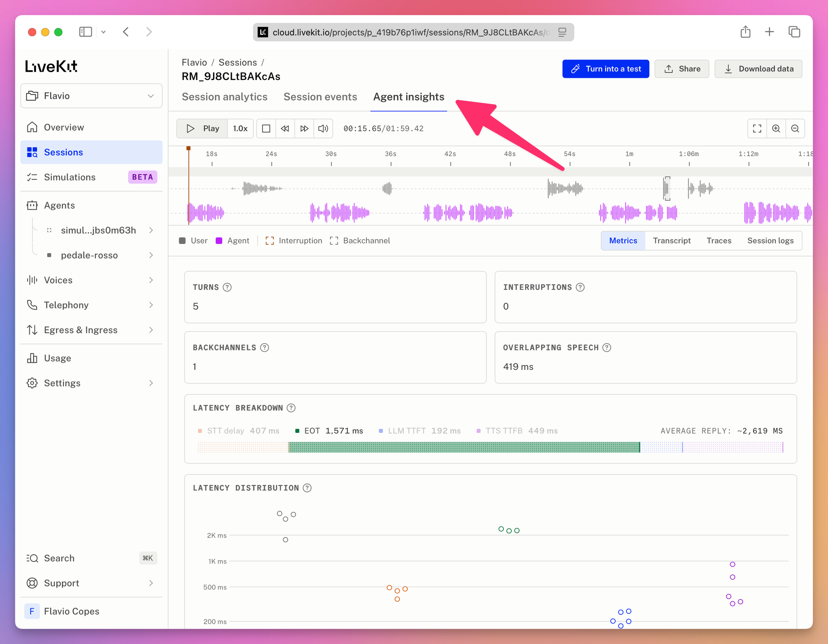The image size is (828, 644).
Task: Click the Flavio breadcrumb link
Action: pyautogui.click(x=194, y=63)
